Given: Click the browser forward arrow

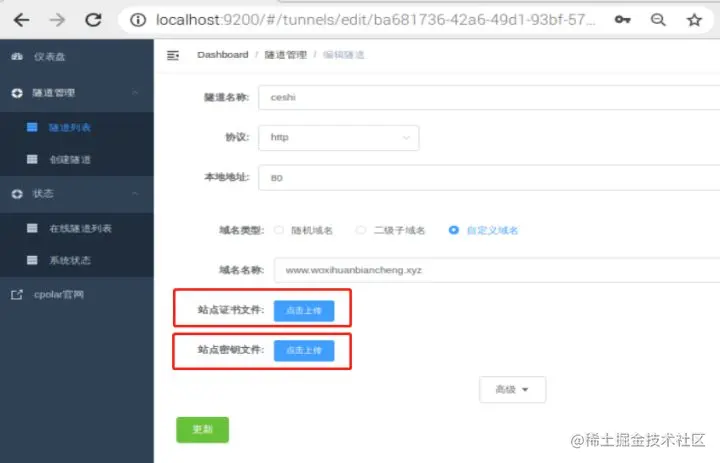Looking at the screenshot, I should (x=57, y=20).
